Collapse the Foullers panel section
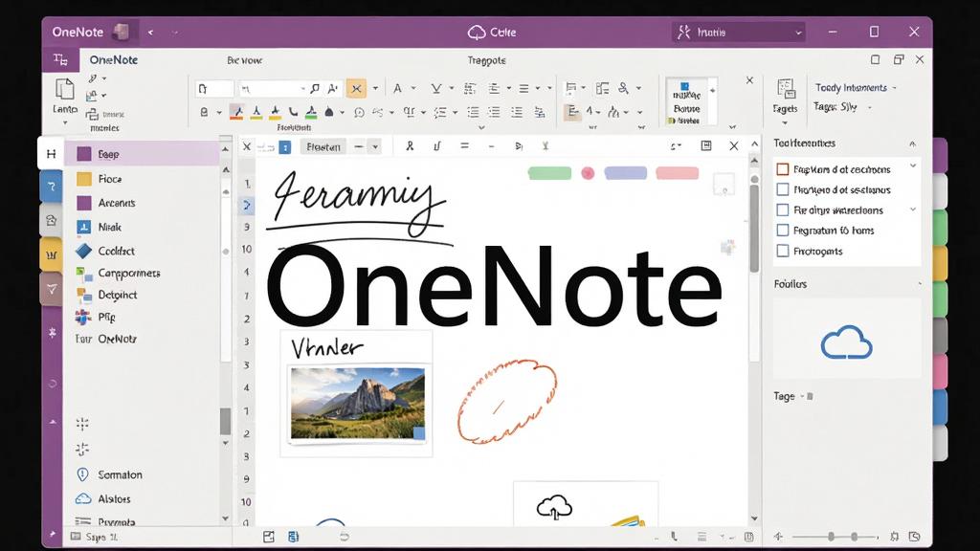The width and height of the screenshot is (980, 551). click(920, 283)
